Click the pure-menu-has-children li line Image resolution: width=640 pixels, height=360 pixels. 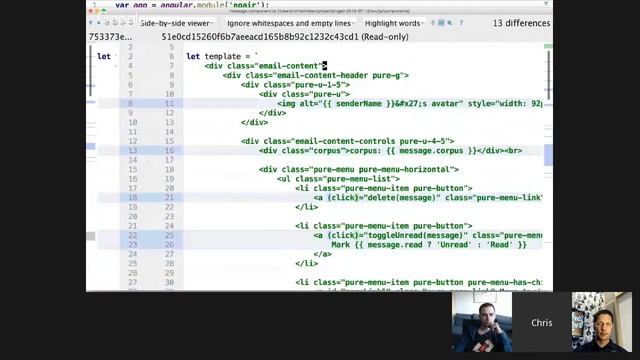click(419, 282)
